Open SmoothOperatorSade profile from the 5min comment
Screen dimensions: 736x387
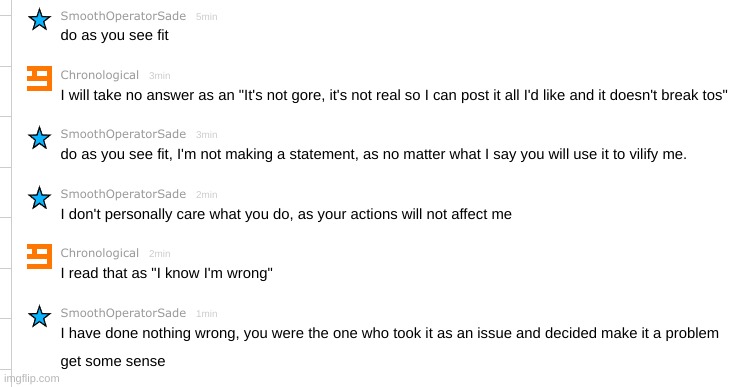123,16
